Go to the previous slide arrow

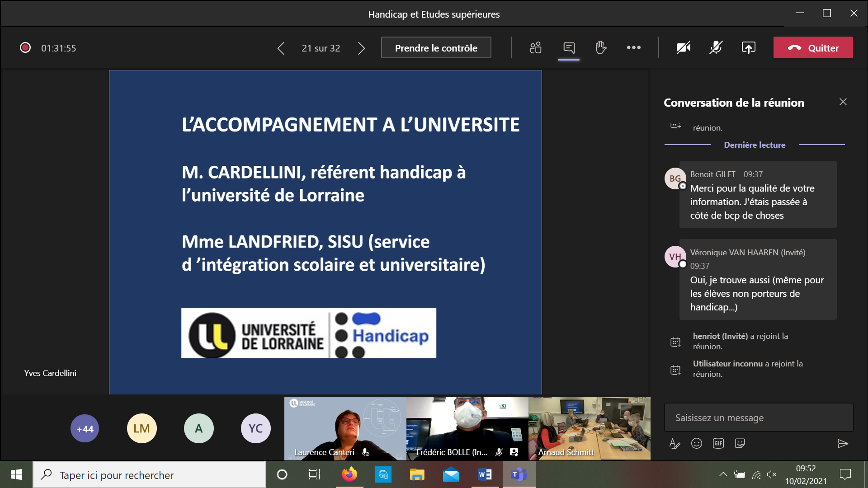[x=281, y=48]
